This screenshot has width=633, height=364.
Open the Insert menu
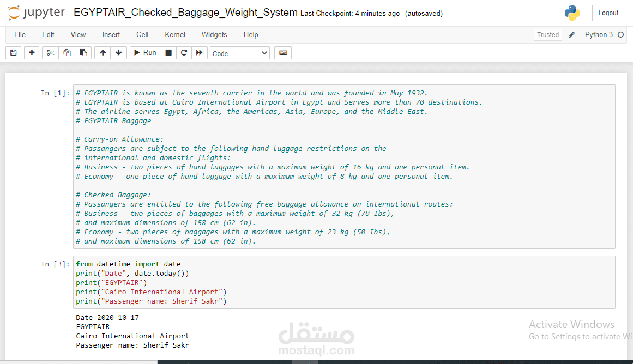point(111,35)
